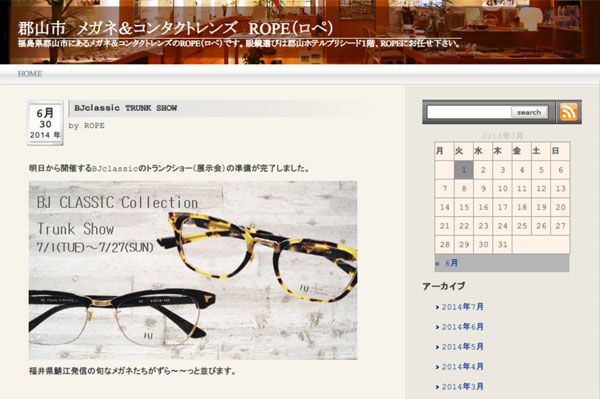Click the search button
600x399 pixels.
529,112
